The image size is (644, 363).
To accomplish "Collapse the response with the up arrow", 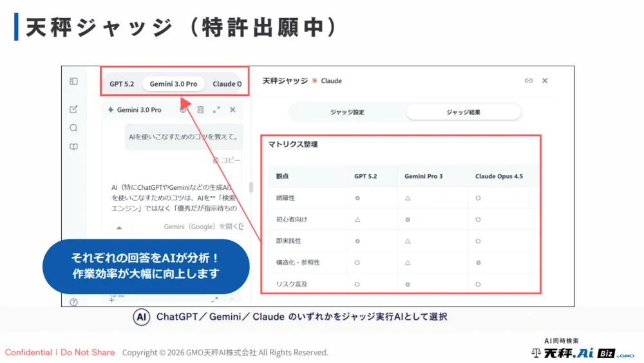I will pos(119,227).
